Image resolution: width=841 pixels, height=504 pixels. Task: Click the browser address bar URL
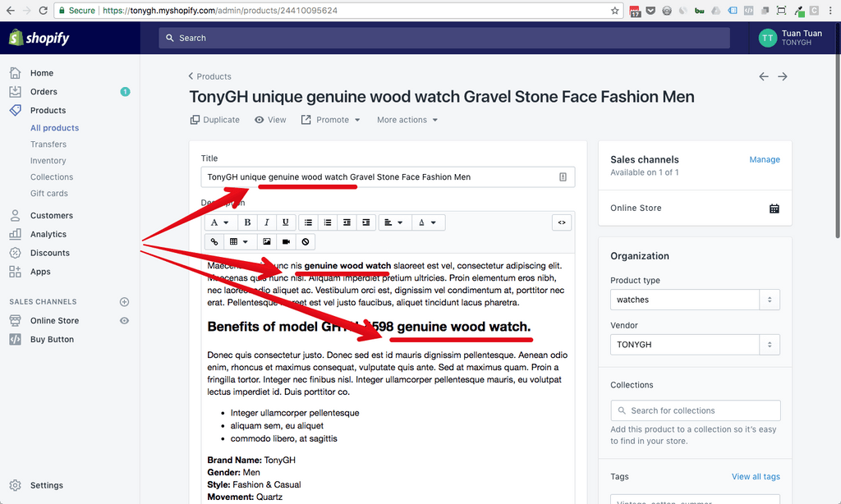(x=220, y=10)
